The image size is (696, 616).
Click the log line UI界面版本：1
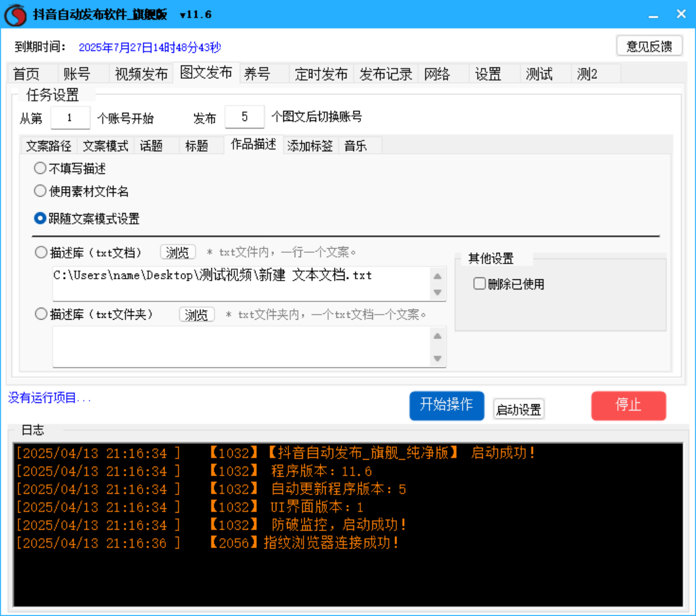click(190, 507)
